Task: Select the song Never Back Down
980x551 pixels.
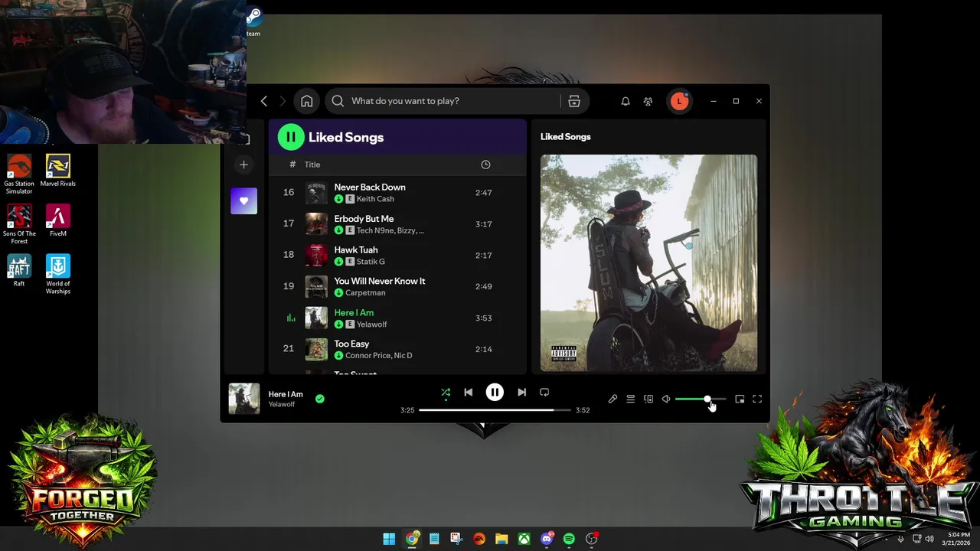Action: point(370,187)
